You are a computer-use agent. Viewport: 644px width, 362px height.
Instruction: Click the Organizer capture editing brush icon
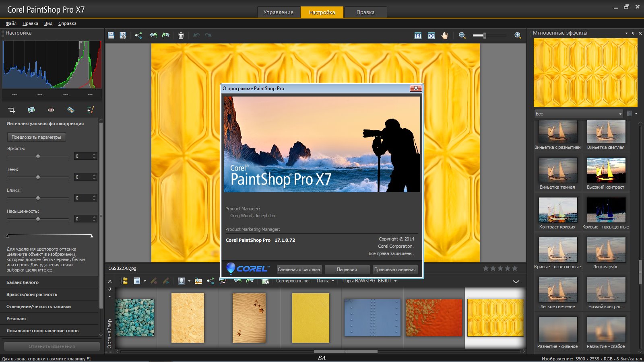153,281
